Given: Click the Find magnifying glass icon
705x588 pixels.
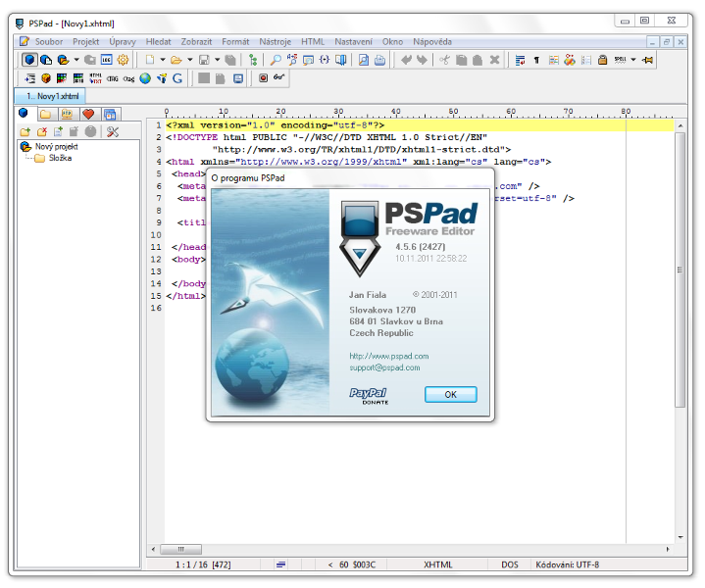Looking at the screenshot, I should click(276, 60).
